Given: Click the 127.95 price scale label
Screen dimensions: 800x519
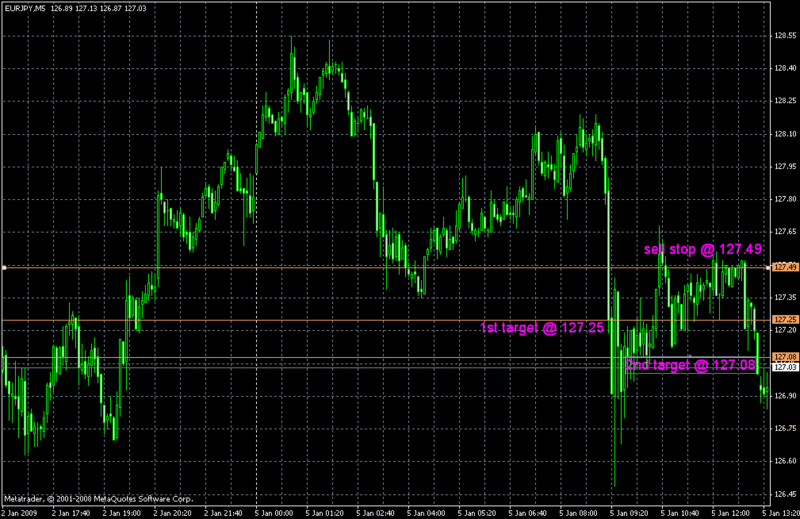Looking at the screenshot, I should coord(785,167).
